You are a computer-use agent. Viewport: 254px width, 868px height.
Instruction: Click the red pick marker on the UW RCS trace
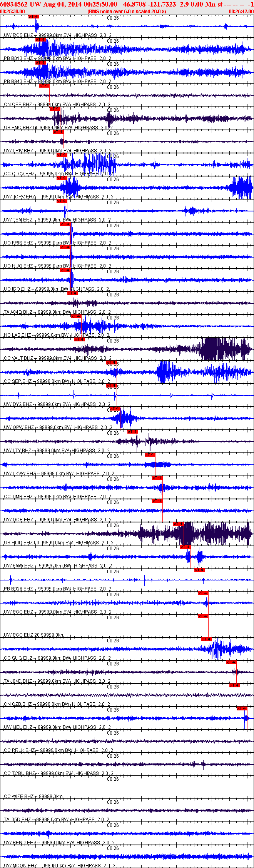pyautogui.click(x=34, y=17)
